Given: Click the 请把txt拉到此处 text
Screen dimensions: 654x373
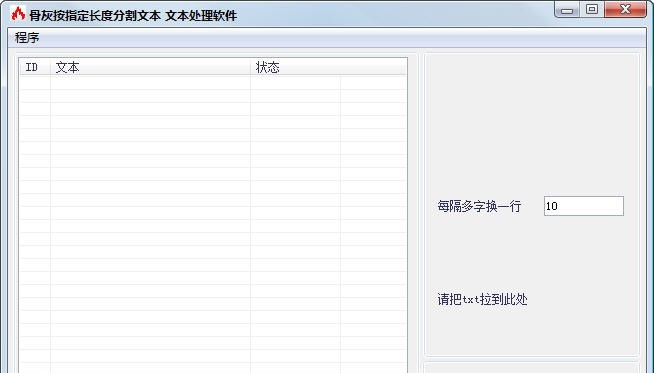Looking at the screenshot, I should [482, 299].
